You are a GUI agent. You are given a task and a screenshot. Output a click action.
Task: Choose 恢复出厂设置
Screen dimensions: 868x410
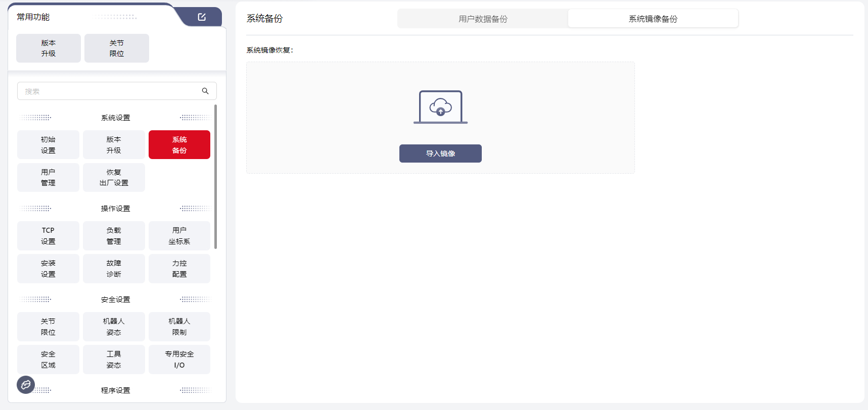tap(114, 178)
